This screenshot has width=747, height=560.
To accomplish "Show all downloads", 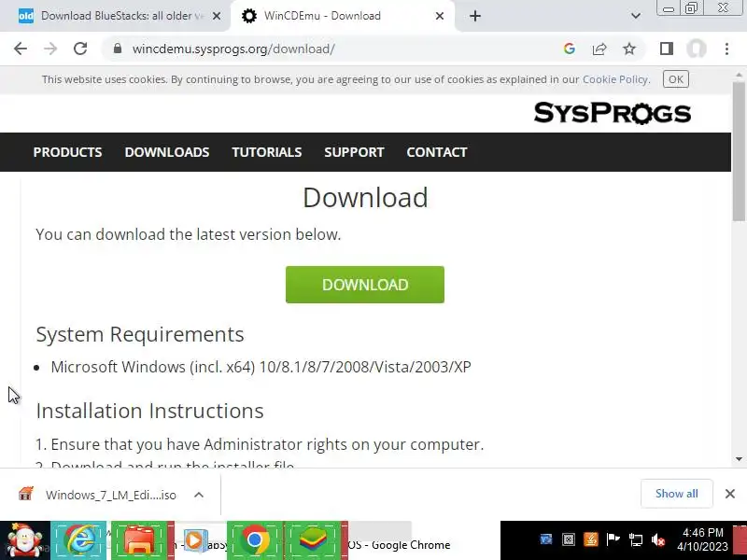I will tap(676, 494).
